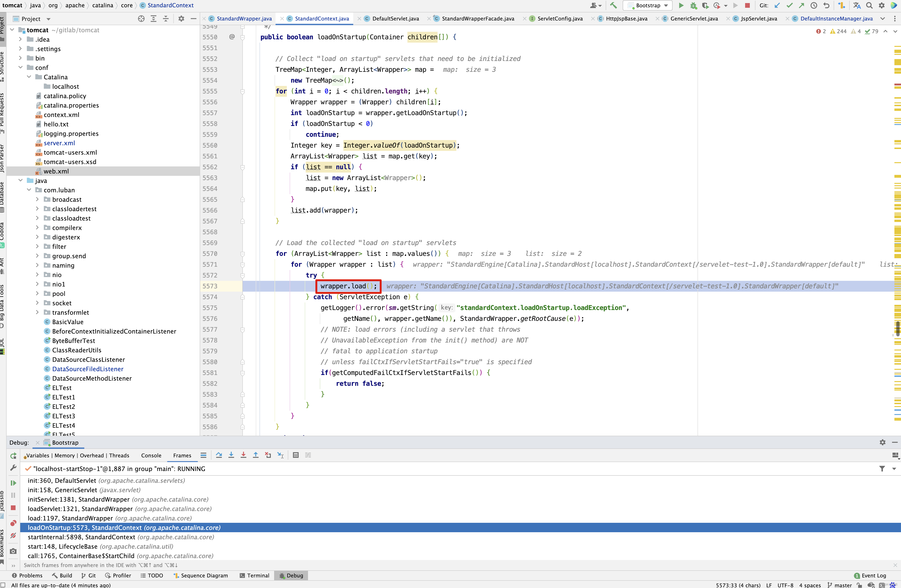
Task: Click the Profiler run icon in top toolbar
Action: (717, 5)
